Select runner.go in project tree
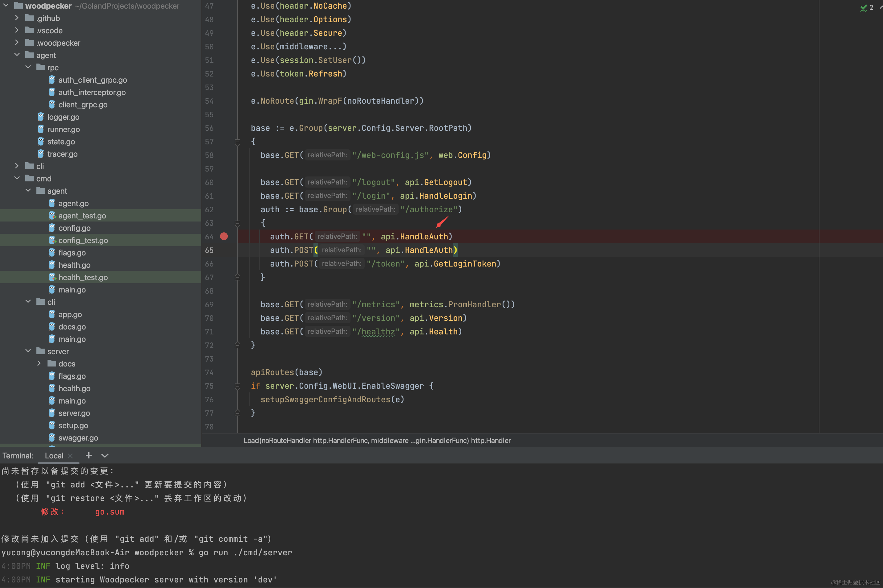 pyautogui.click(x=63, y=129)
